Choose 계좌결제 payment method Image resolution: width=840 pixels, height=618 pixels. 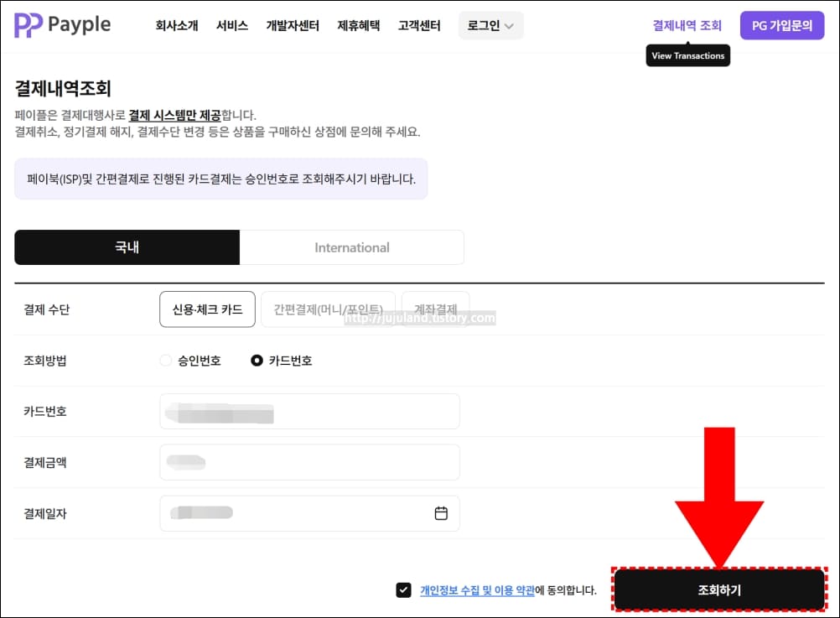pyautogui.click(x=436, y=309)
